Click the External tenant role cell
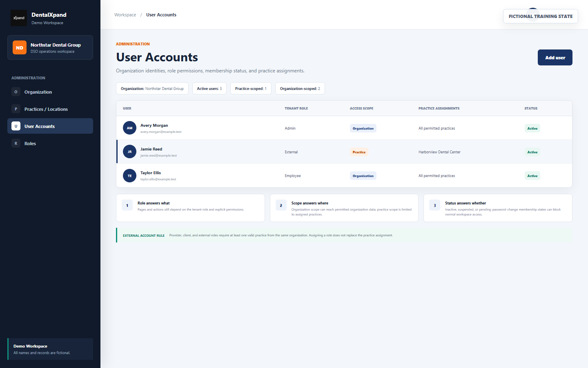The image size is (588, 368). [x=291, y=152]
